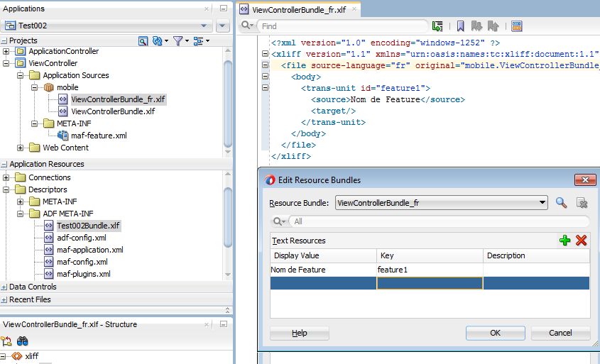Click the Projects tree vertical scrollbar

point(228,103)
